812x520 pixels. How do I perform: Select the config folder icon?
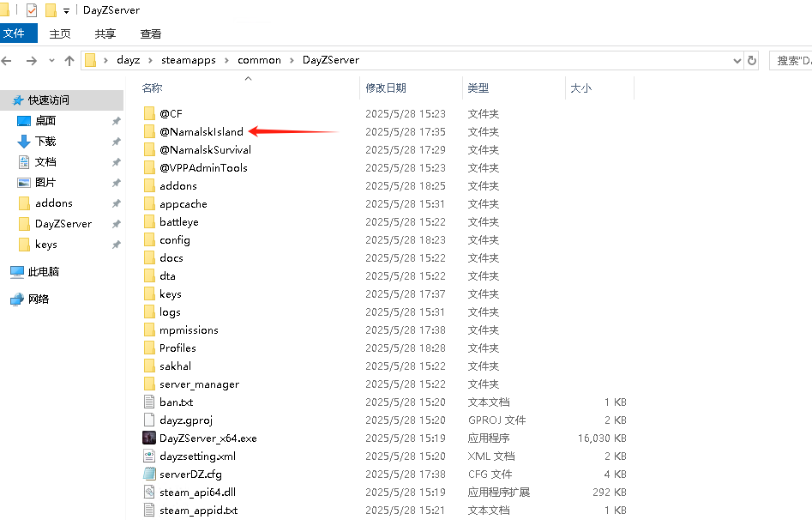tap(149, 240)
